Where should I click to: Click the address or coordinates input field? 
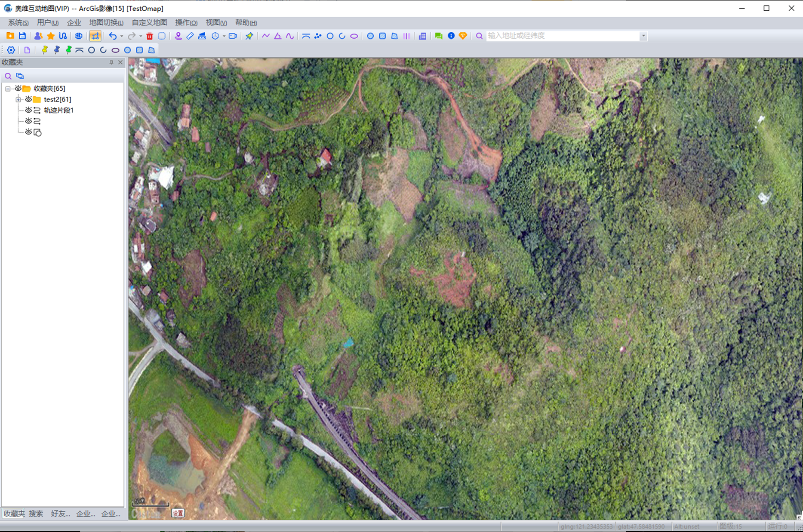point(563,36)
